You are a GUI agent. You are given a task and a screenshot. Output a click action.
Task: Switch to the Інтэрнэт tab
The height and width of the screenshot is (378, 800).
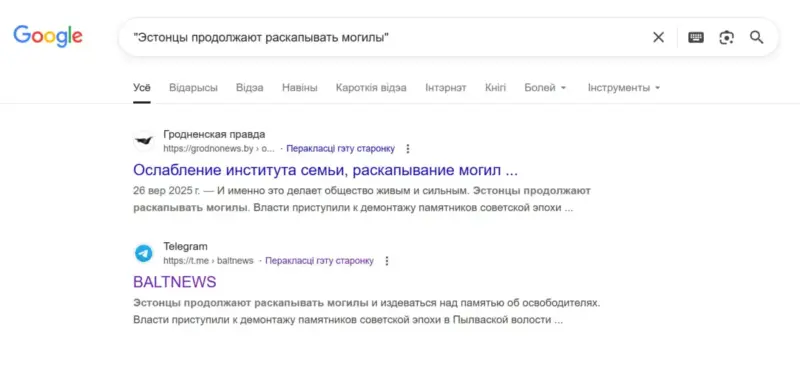click(445, 88)
